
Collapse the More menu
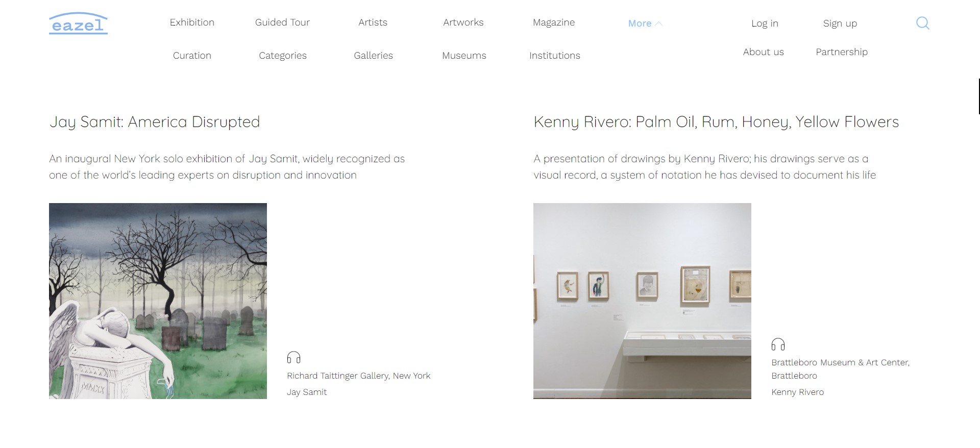(645, 23)
